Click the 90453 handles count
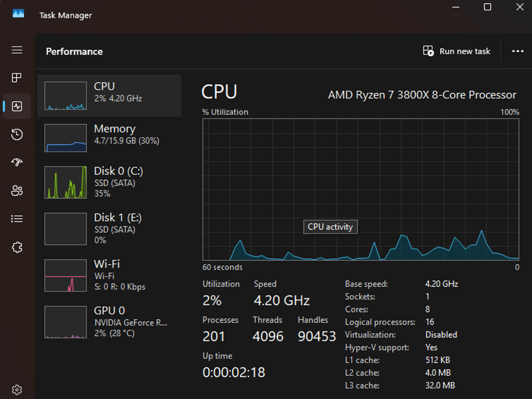 (x=317, y=336)
